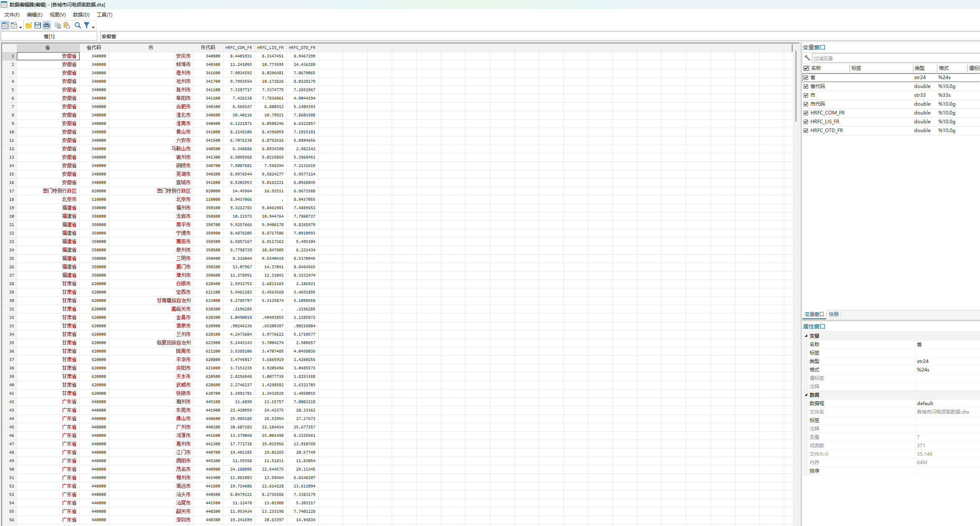The image size is (980, 526).
Task: Uncheck the 省代码 variable checkbox
Action: point(806,86)
